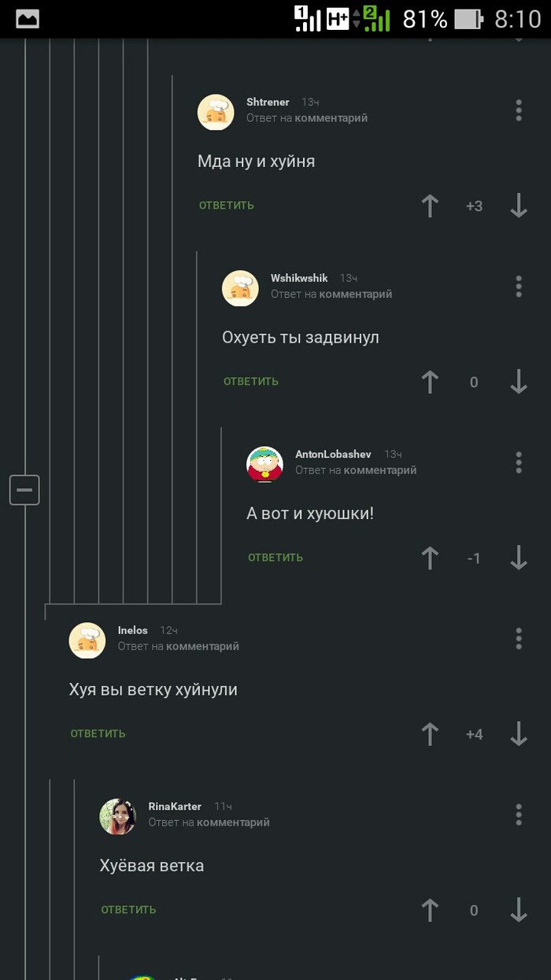Reply to RinaKarter's comment via ОТВЕТИТЬ
Viewport: 551px width, 980px height.
(128, 910)
